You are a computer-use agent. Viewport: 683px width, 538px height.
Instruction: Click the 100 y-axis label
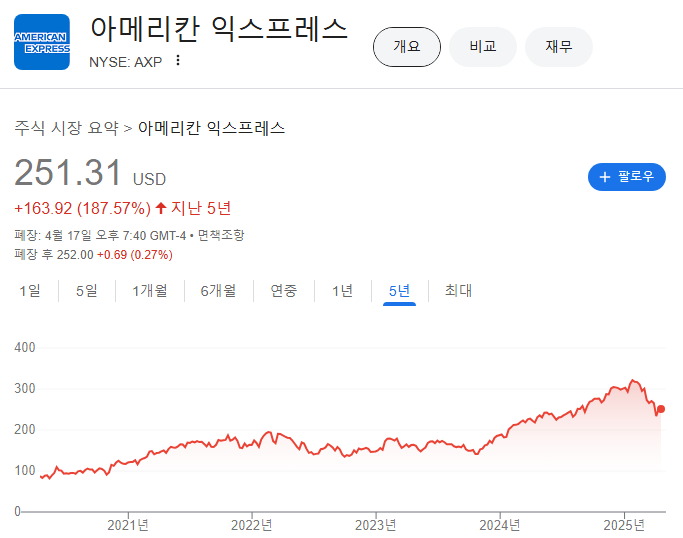point(25,470)
